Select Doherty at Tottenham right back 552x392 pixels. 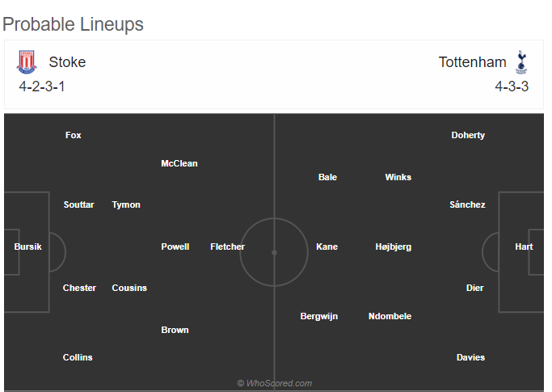[468, 135]
